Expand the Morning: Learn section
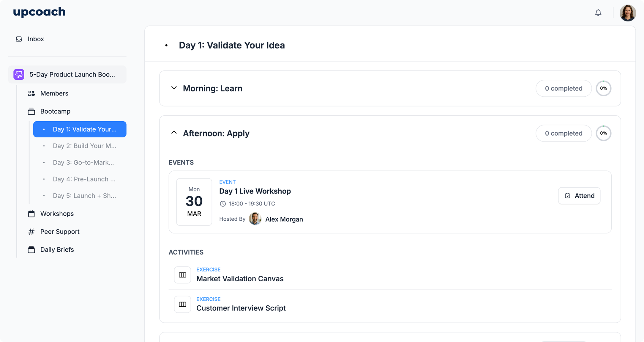This screenshot has height=342, width=644. coord(174,88)
